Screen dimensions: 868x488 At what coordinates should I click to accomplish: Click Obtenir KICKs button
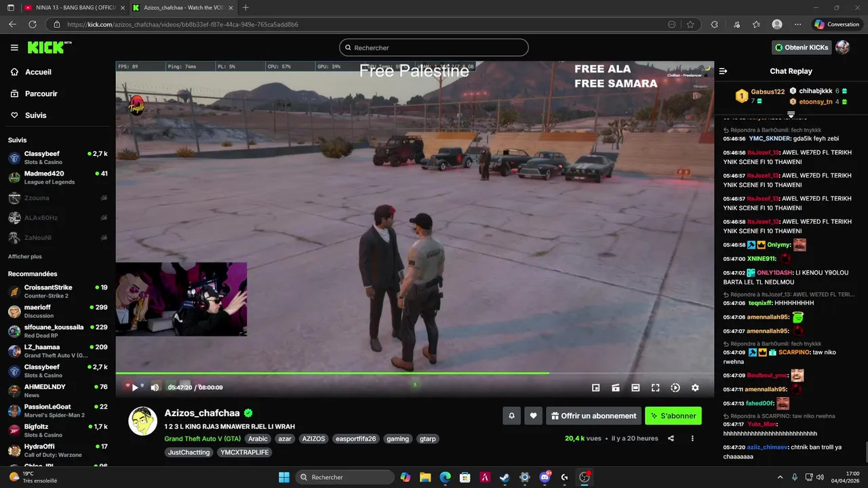(x=802, y=47)
